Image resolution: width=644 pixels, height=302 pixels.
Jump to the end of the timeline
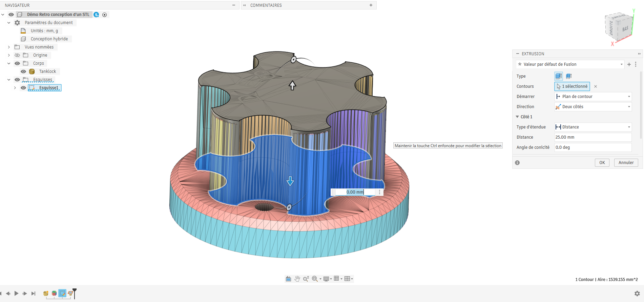pyautogui.click(x=33, y=294)
